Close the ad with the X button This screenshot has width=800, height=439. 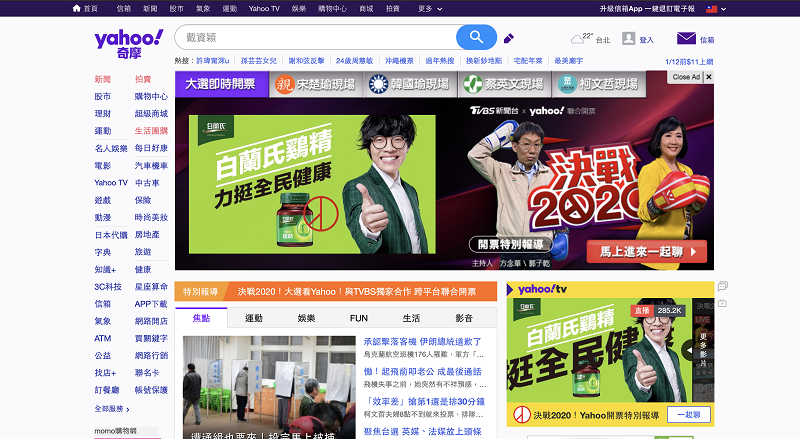click(709, 77)
